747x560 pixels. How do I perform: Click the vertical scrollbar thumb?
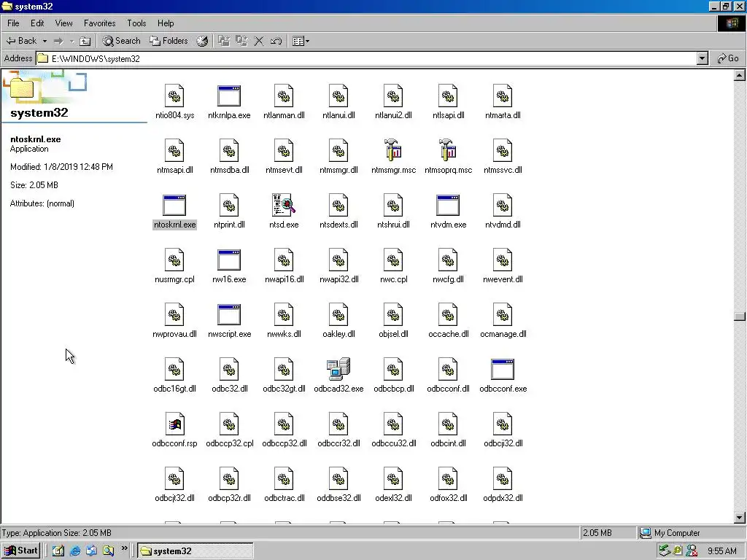pos(740,316)
